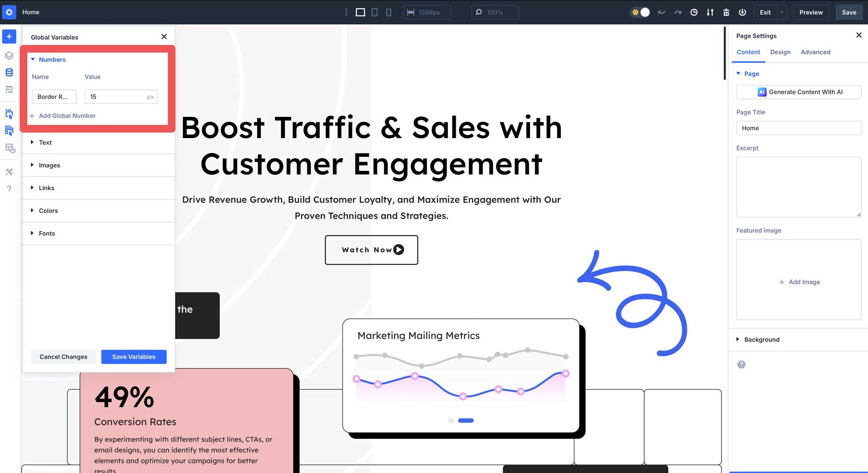Open the Exit dropdown arrow
This screenshot has height=473, width=868.
[x=781, y=12]
